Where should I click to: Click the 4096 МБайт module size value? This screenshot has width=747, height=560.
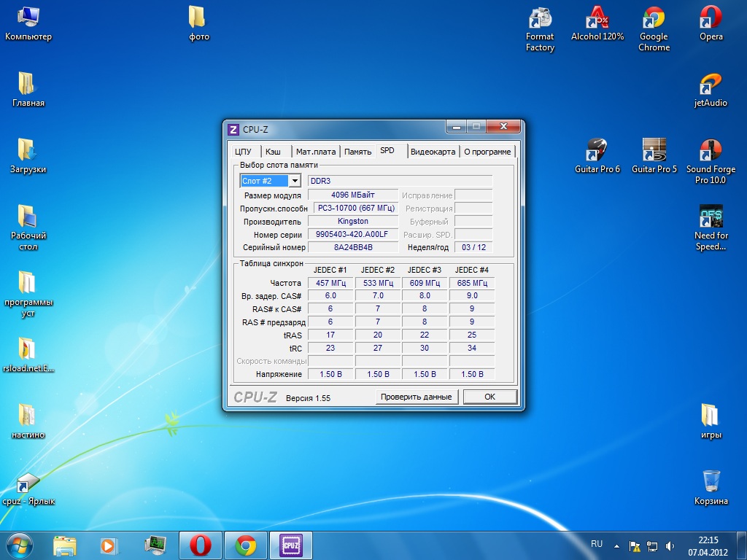[353, 195]
